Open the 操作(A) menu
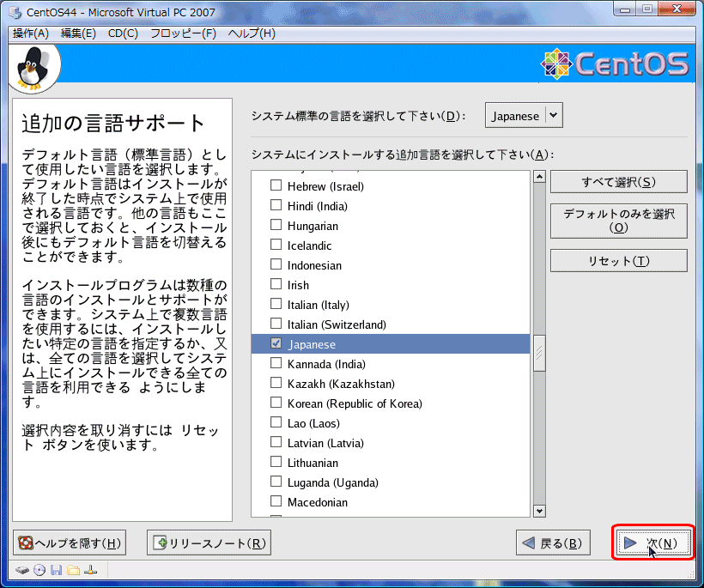 31,33
